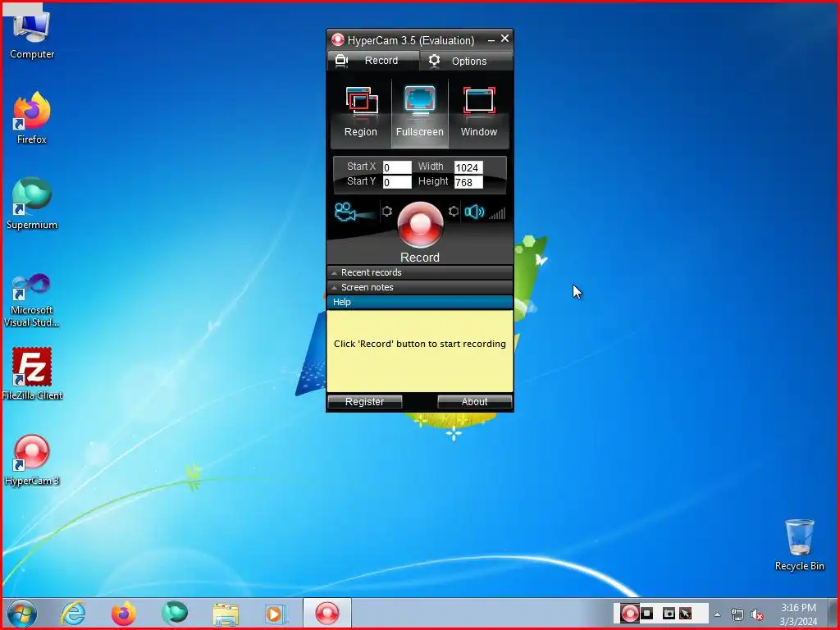Viewport: 840px width, 630px height.
Task: Expand the Recent records section
Action: tap(419, 272)
